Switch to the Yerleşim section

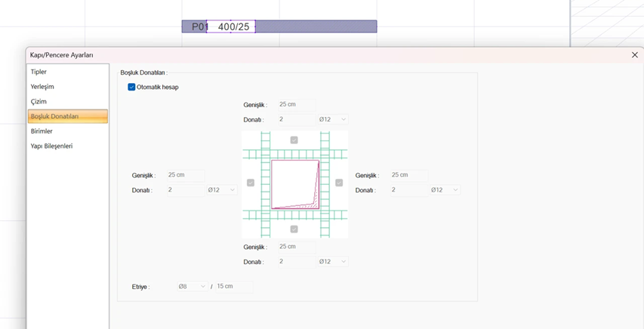tap(42, 87)
